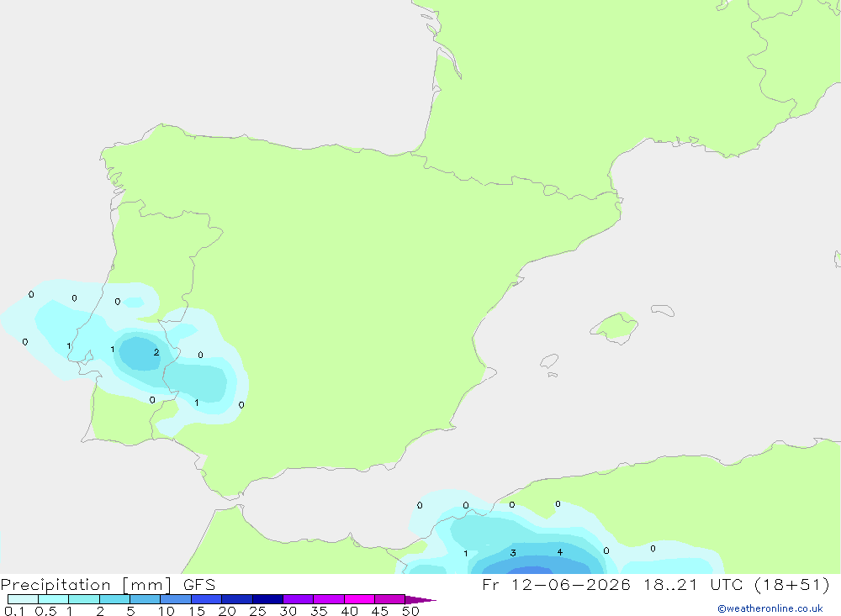This screenshot has height=616, width=841.
Task: Click the island of Ibiza outline
Action: [x=549, y=361]
